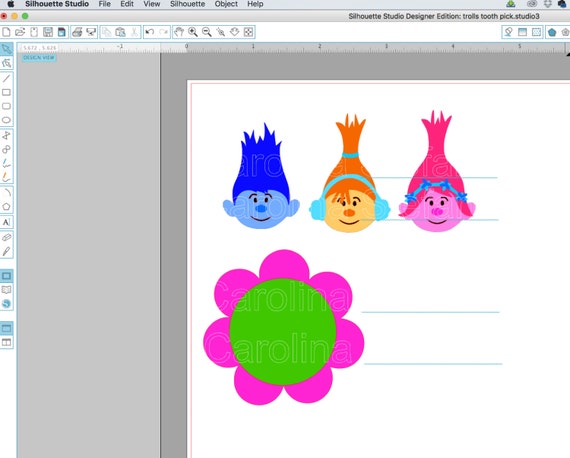Open the Fill Pattern panel

point(536,32)
